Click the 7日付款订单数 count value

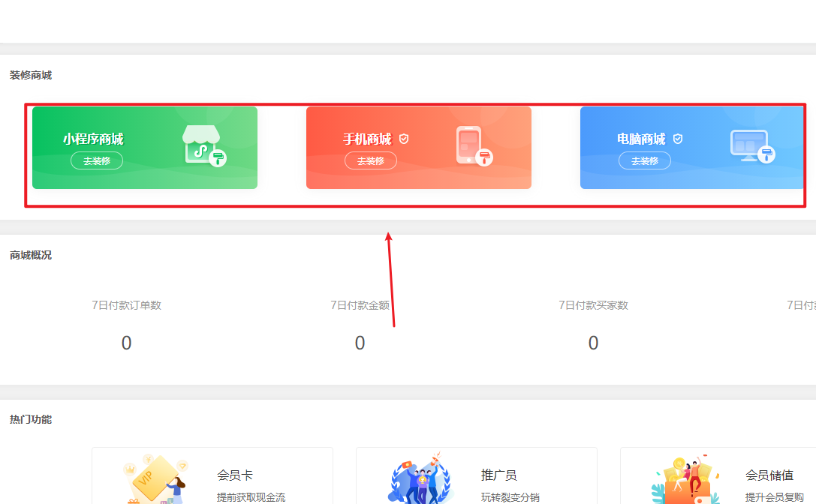coord(126,343)
